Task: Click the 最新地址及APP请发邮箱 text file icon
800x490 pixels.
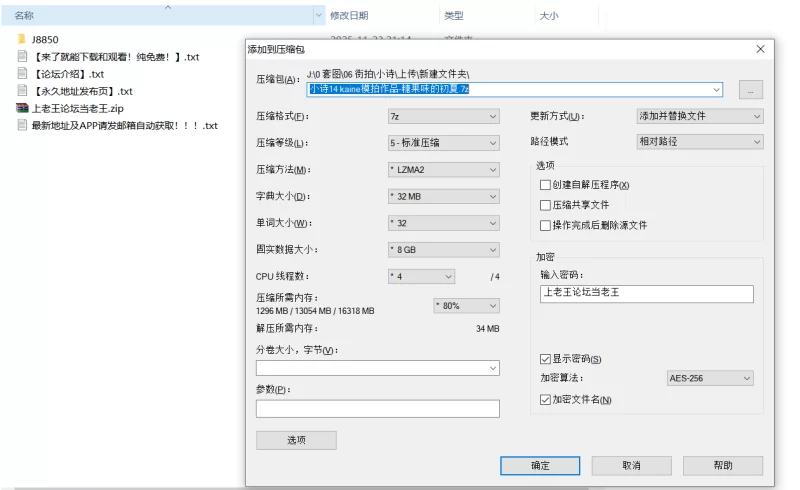Action: tap(21, 125)
